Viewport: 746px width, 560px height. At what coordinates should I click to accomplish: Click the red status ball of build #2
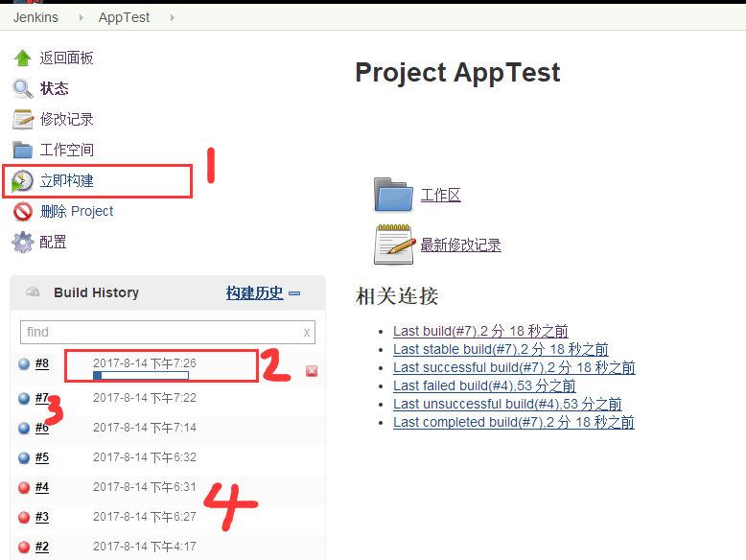[x=24, y=548]
